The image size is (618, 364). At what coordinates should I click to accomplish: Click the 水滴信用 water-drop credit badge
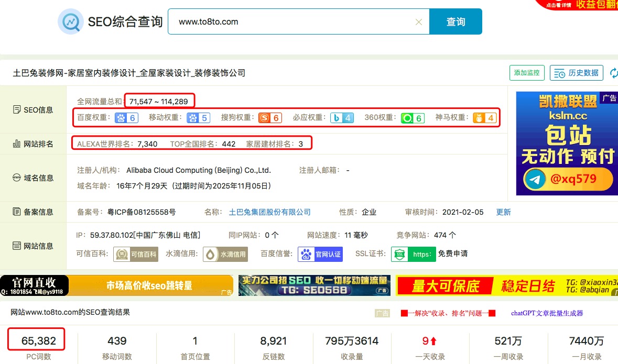(x=225, y=254)
